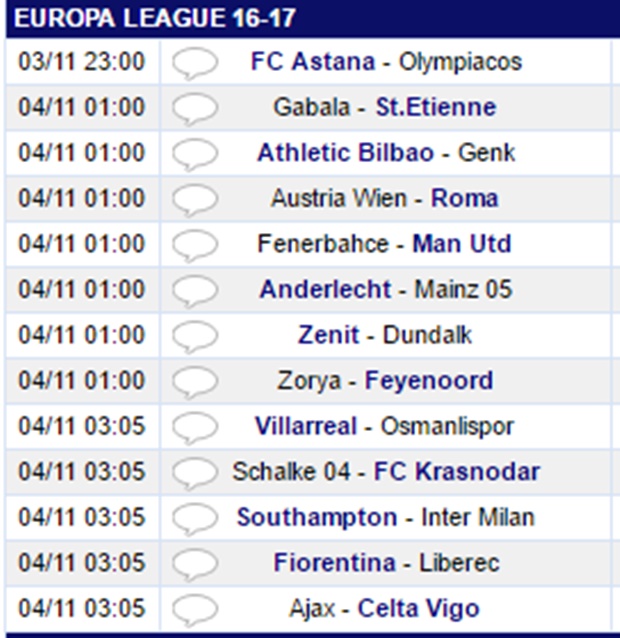Open the Austria Wien - Roma fixture
This screenshot has width=620, height=638.
coord(385,199)
